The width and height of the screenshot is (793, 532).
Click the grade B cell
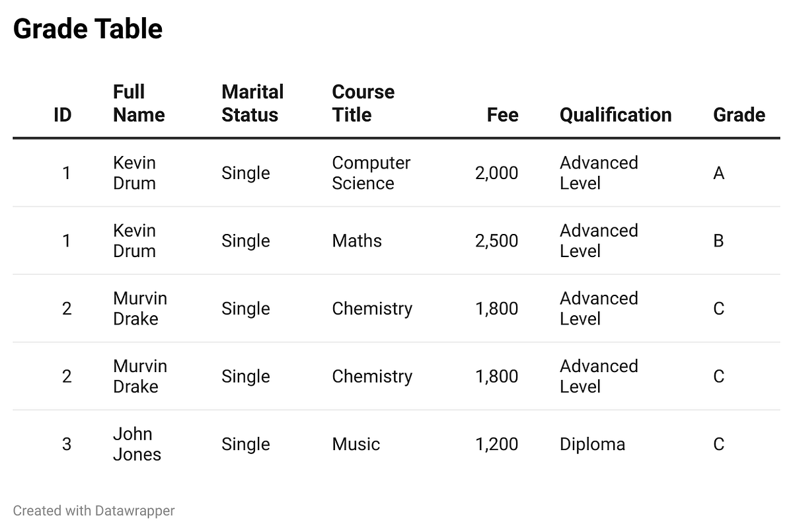[718, 241]
